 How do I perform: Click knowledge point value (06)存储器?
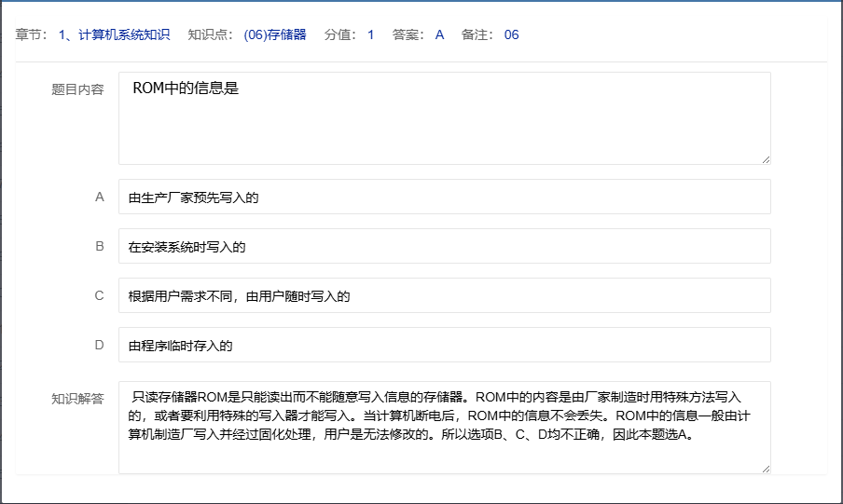275,35
